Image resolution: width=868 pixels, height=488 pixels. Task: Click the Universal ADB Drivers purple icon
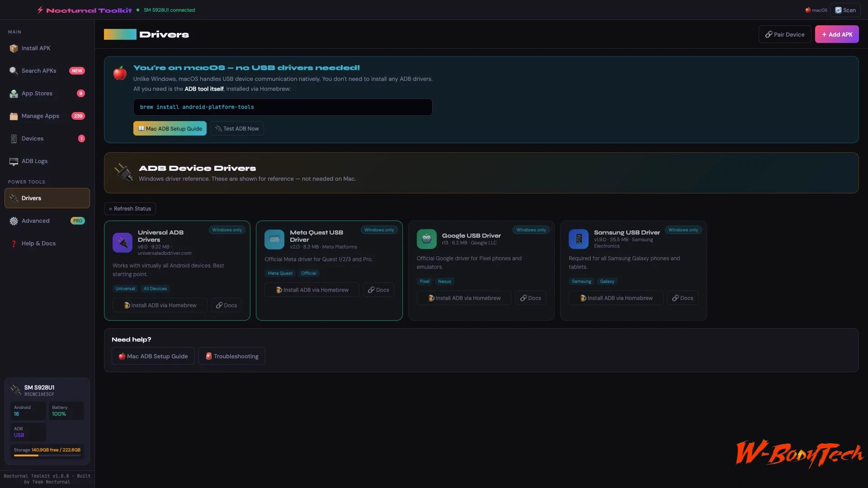click(x=123, y=243)
